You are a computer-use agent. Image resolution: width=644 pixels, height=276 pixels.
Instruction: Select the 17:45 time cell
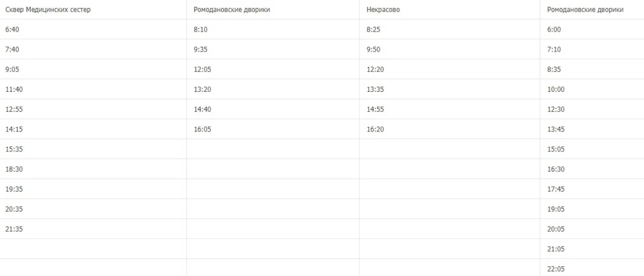coord(555,189)
